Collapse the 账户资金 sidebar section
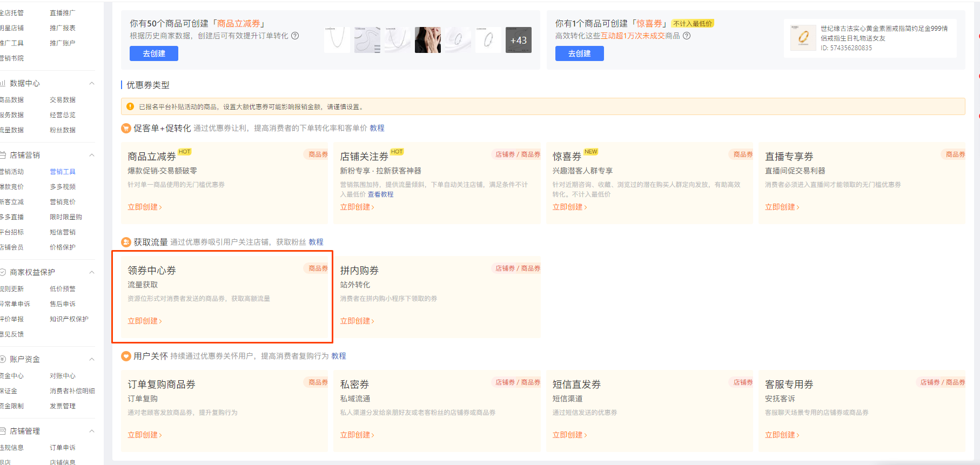 (92, 359)
